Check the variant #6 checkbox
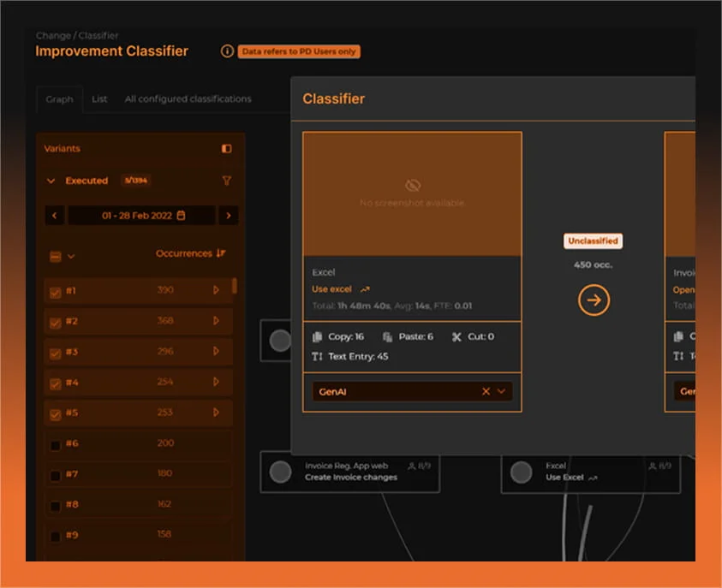 point(56,445)
